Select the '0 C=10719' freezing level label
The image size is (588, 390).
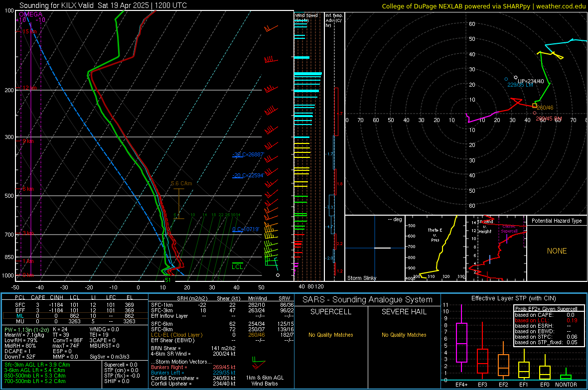pos(246,229)
